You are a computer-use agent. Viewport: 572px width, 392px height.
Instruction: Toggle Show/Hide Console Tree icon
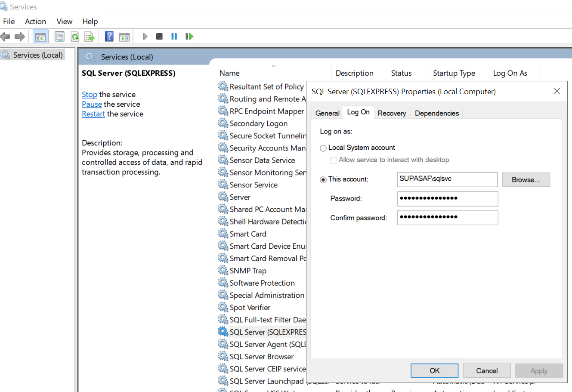point(40,37)
